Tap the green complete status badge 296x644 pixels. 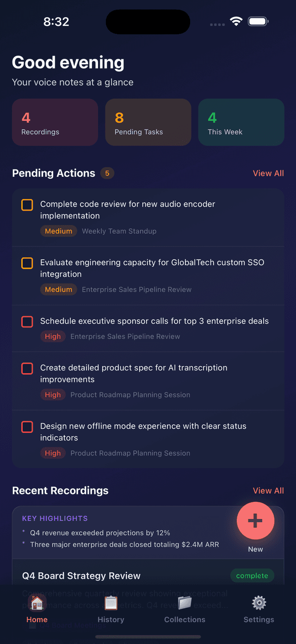coord(252,576)
